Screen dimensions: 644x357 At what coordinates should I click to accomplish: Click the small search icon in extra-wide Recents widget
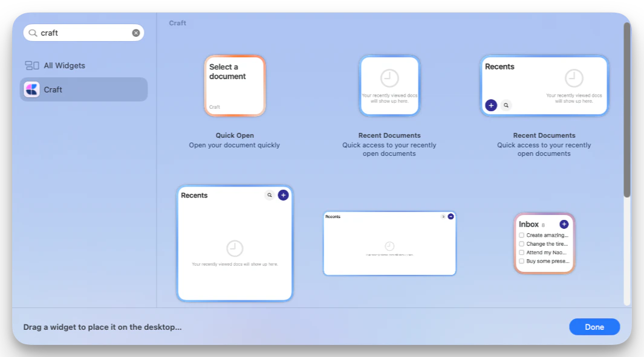pyautogui.click(x=443, y=216)
